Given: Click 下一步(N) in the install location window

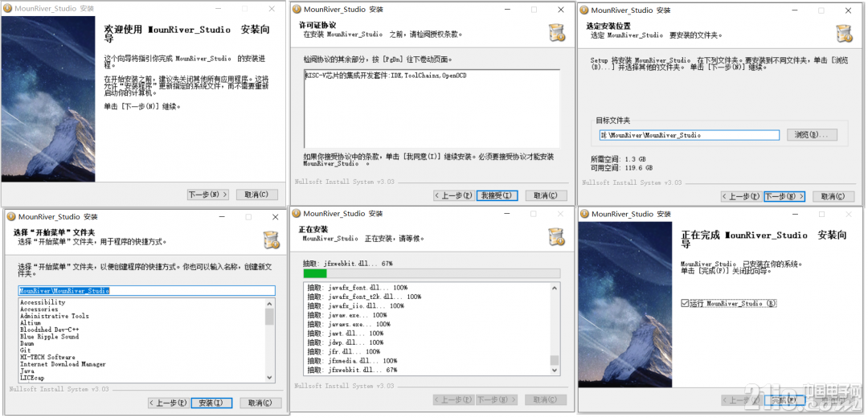Looking at the screenshot, I should [784, 197].
